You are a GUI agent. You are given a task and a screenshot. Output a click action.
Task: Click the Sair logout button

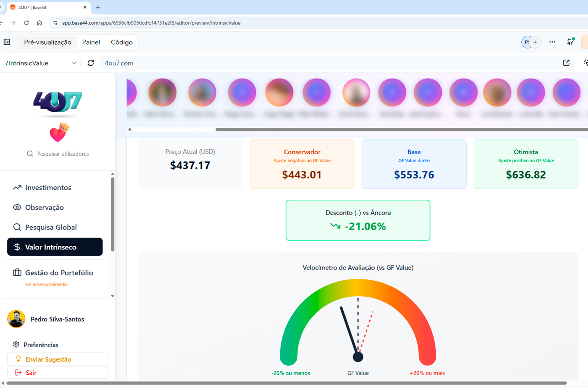point(57,372)
